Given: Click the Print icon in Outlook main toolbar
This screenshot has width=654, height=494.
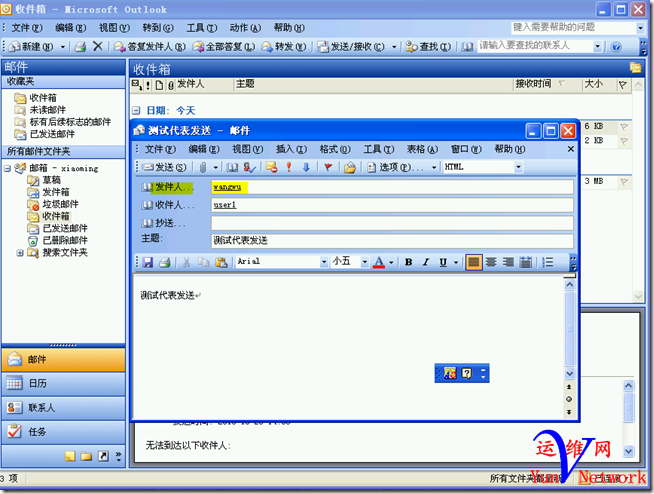Looking at the screenshot, I should 80,46.
